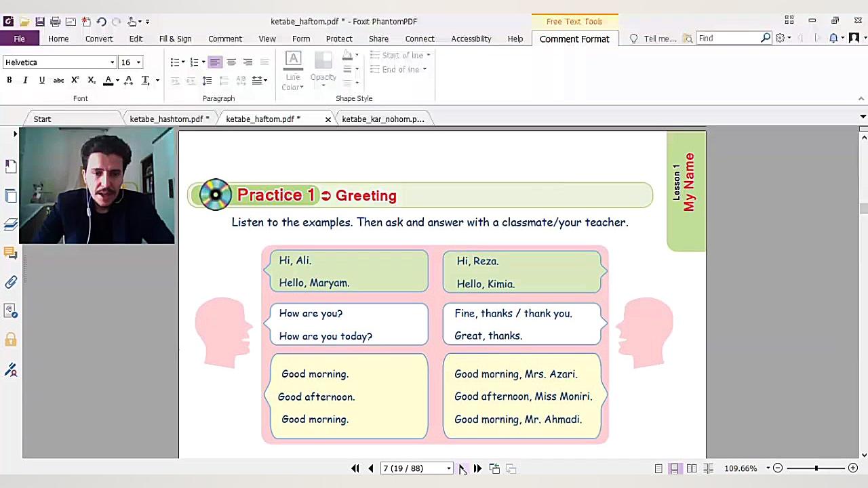Open the Security lock panel
The image size is (868, 488).
11,340
